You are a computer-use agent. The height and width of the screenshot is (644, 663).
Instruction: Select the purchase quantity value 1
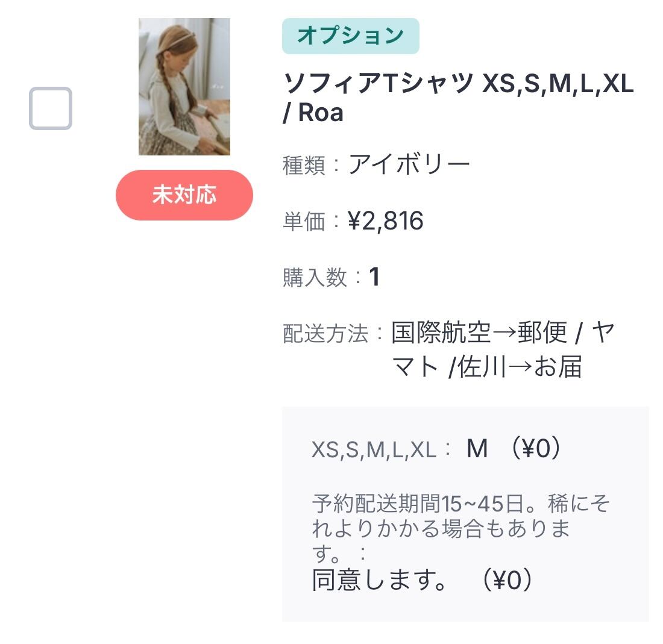(x=374, y=277)
